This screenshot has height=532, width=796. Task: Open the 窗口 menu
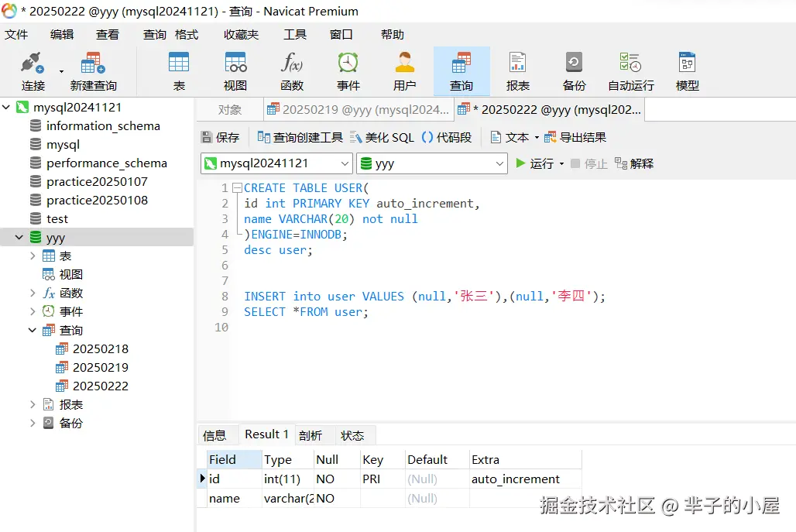(341, 35)
